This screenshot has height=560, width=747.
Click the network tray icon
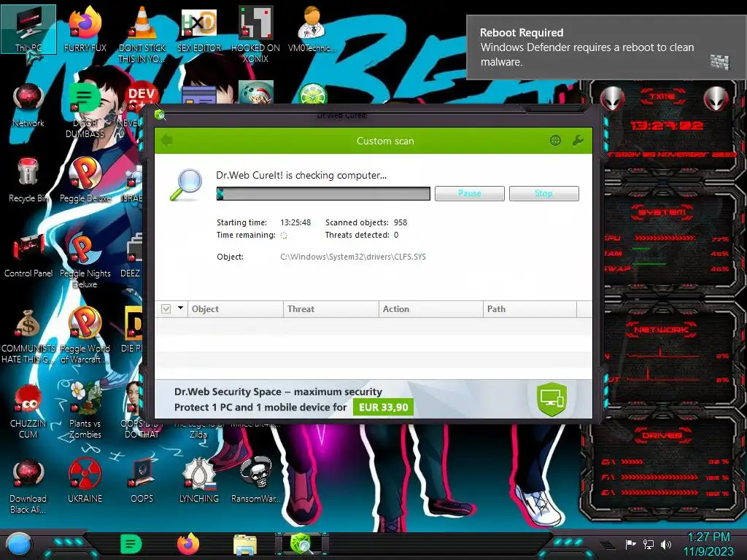(649, 544)
